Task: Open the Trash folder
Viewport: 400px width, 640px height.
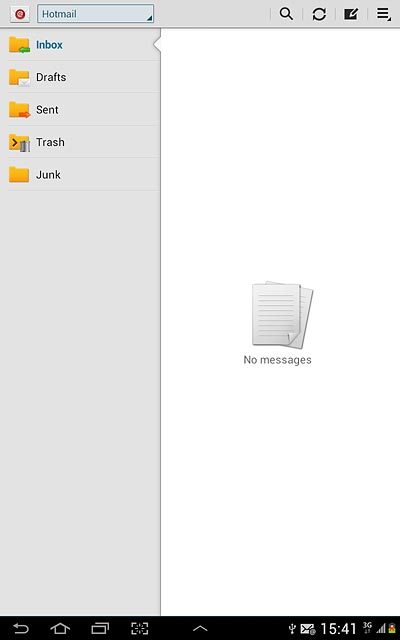Action: (80, 142)
